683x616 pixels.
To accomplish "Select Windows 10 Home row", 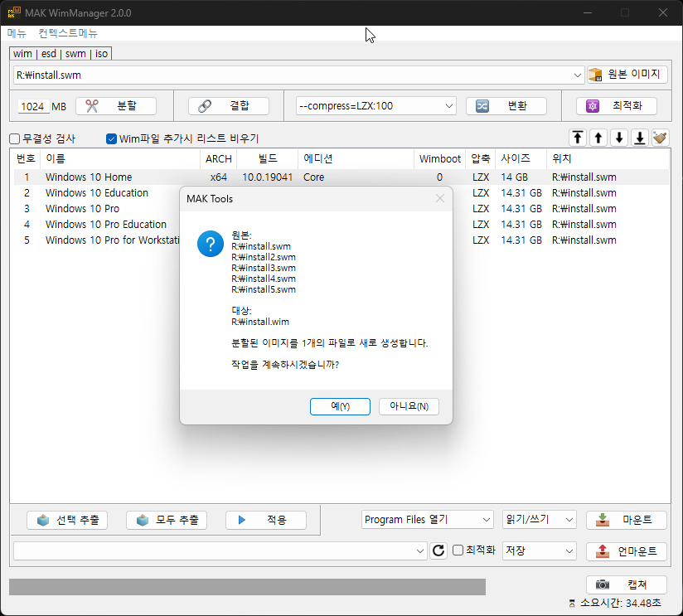I will click(x=341, y=177).
